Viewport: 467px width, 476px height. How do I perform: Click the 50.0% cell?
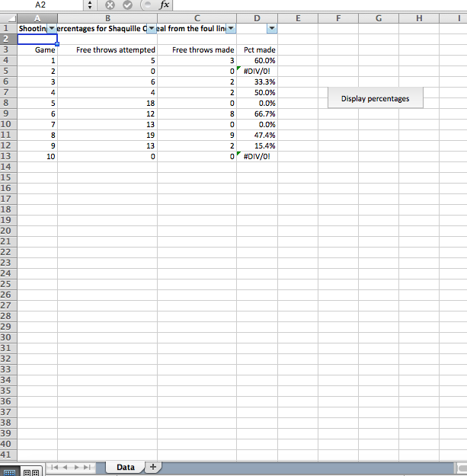click(257, 93)
